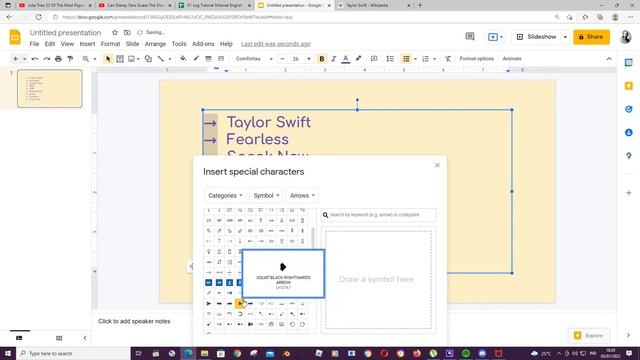Open the Symbol dropdown in the dialog
Viewport: 640px width, 360px height.
point(266,196)
